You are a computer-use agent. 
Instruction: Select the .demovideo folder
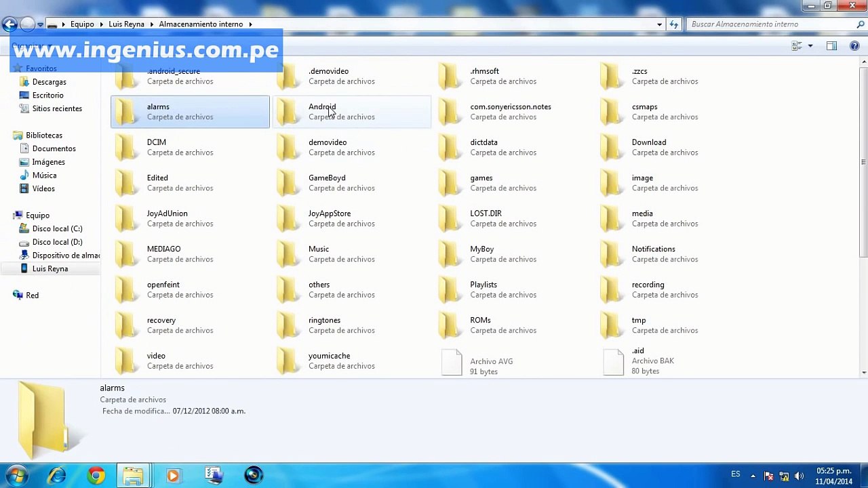pos(351,76)
